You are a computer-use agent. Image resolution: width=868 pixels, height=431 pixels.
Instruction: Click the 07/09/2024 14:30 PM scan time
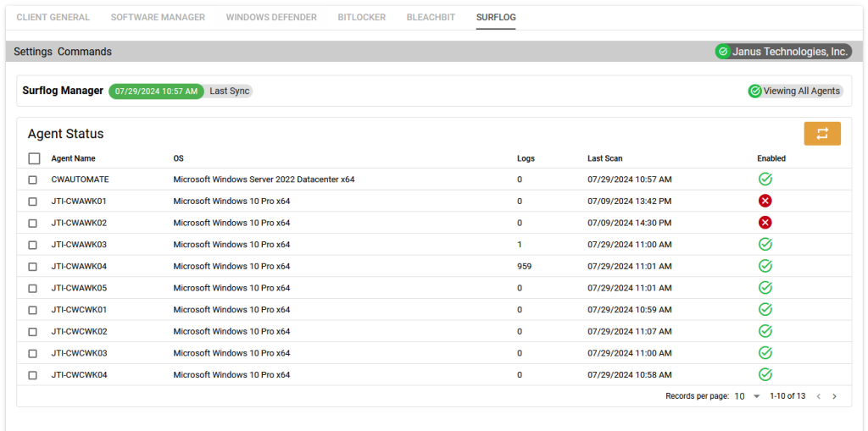[x=630, y=223]
